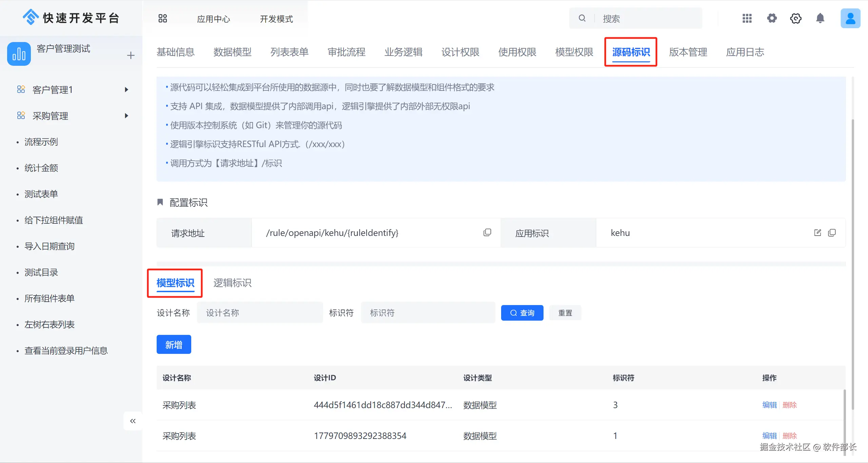Switch to the 逻辑标识 tab
Screen dimensions: 868x463
pyautogui.click(x=232, y=283)
